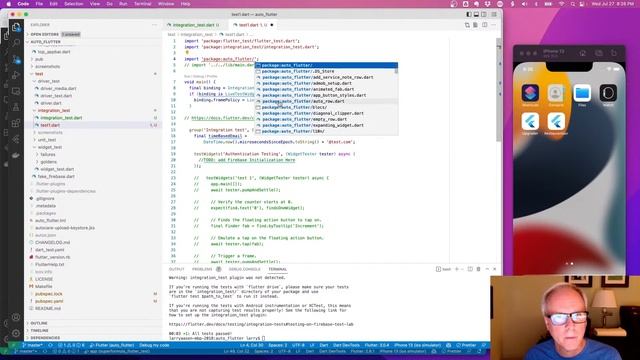Viewport: 640px width, 360px height.
Task: Click iPhone 13 device selector in status bar
Action: coord(417,345)
